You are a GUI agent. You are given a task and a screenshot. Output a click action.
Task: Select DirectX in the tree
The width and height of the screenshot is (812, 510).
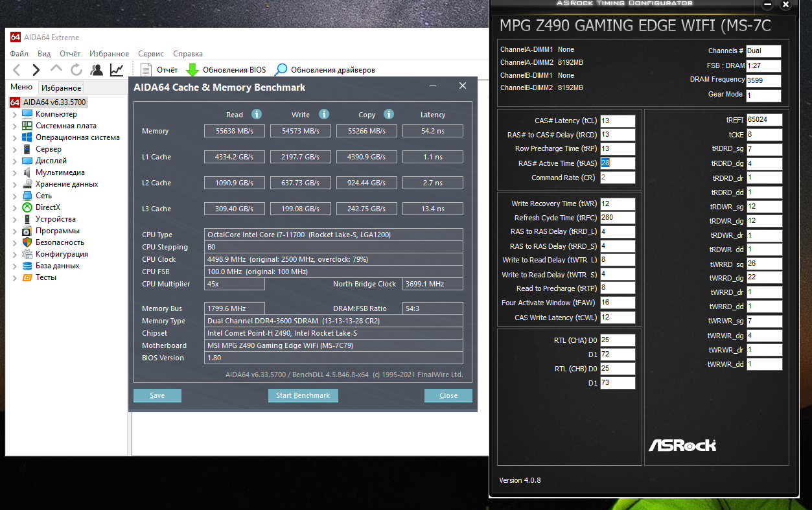click(48, 207)
